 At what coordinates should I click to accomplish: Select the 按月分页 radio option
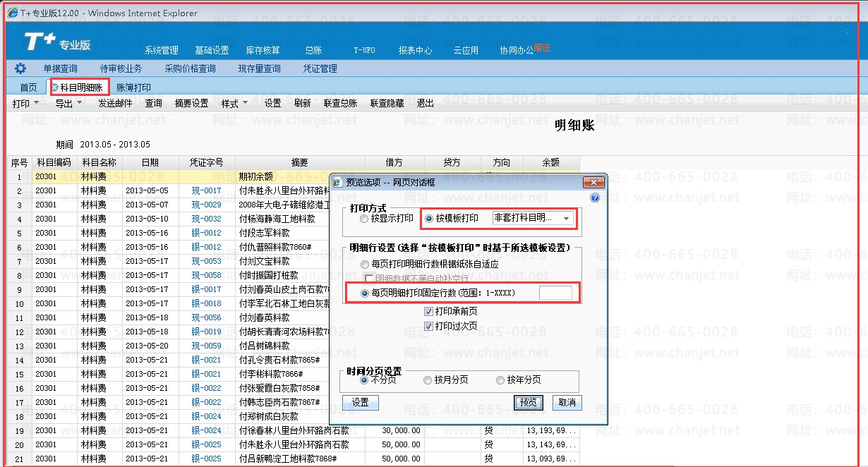[428, 380]
